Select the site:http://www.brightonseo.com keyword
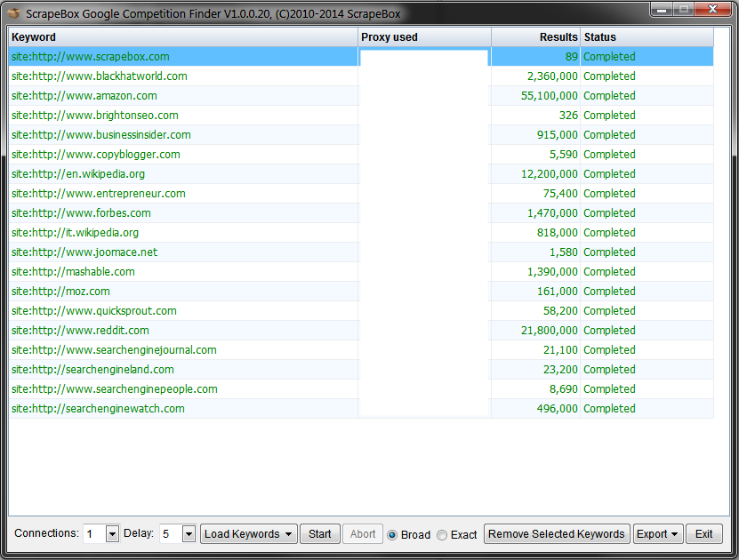 click(95, 116)
